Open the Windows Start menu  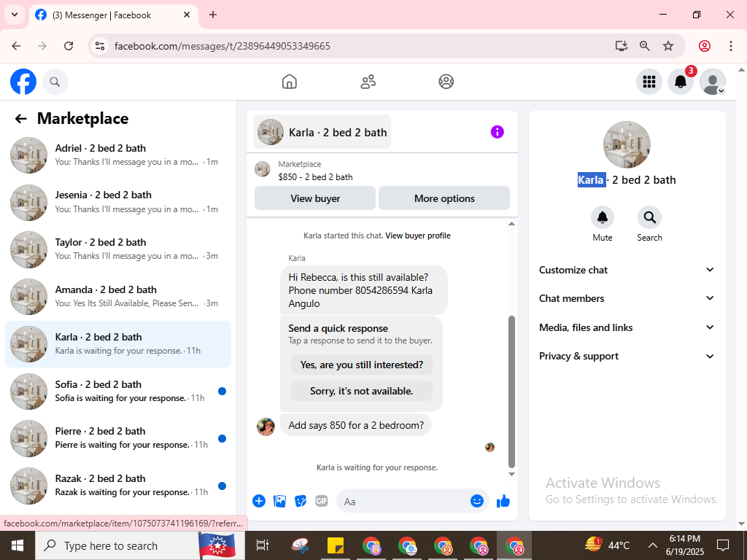[18, 545]
